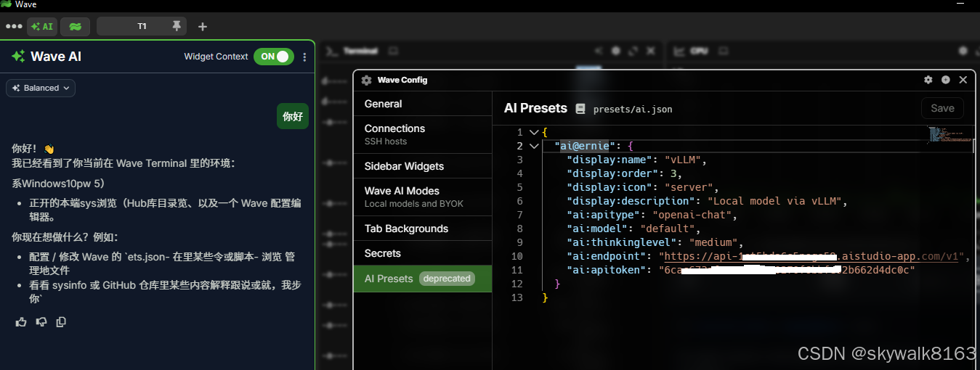Select the AI Presets deprecated section
Screen dimensions: 980x370
423,279
